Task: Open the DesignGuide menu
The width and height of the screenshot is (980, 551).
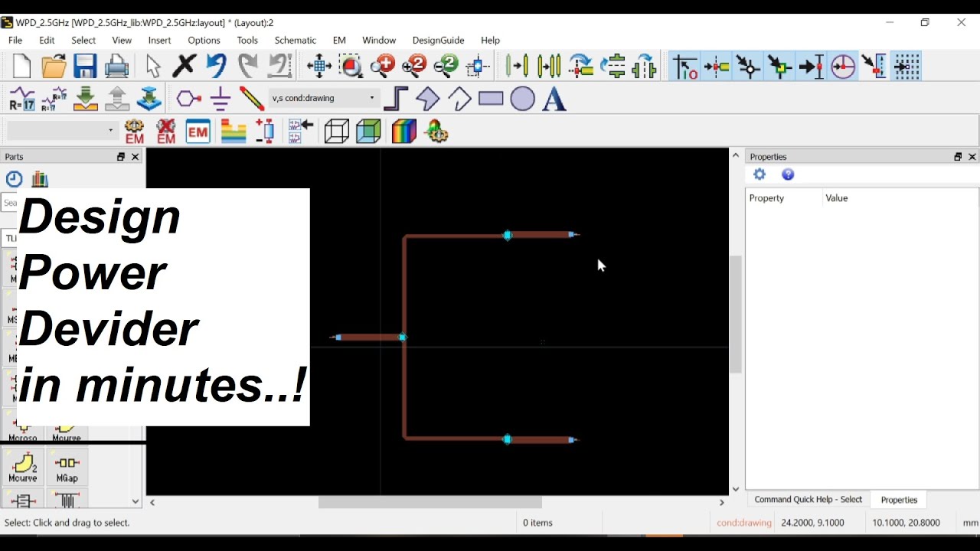Action: pyautogui.click(x=438, y=40)
